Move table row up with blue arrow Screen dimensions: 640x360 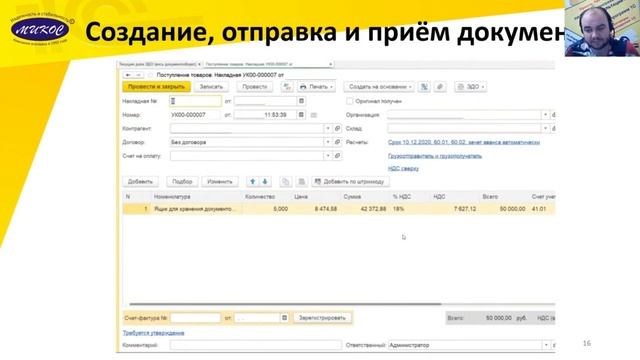[x=253, y=182]
